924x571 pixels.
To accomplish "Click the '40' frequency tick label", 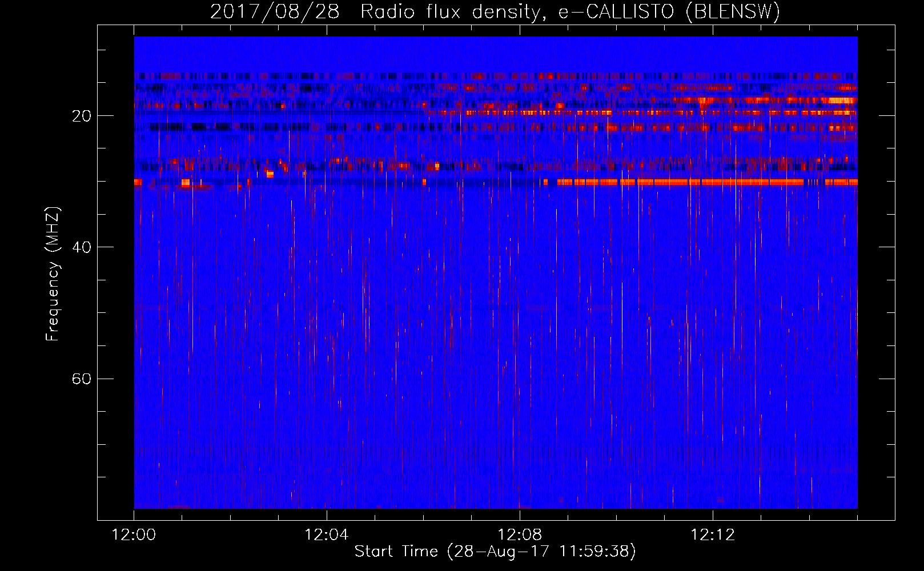I will point(82,247).
